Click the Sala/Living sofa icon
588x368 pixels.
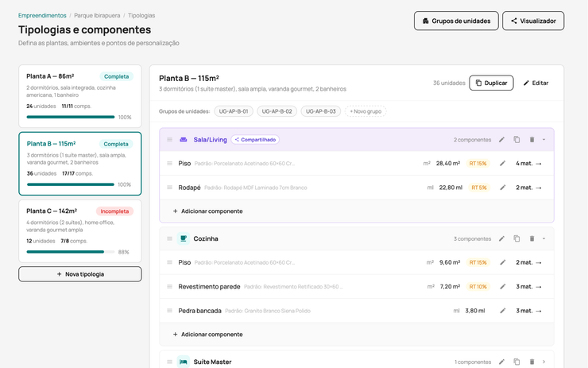(x=184, y=140)
